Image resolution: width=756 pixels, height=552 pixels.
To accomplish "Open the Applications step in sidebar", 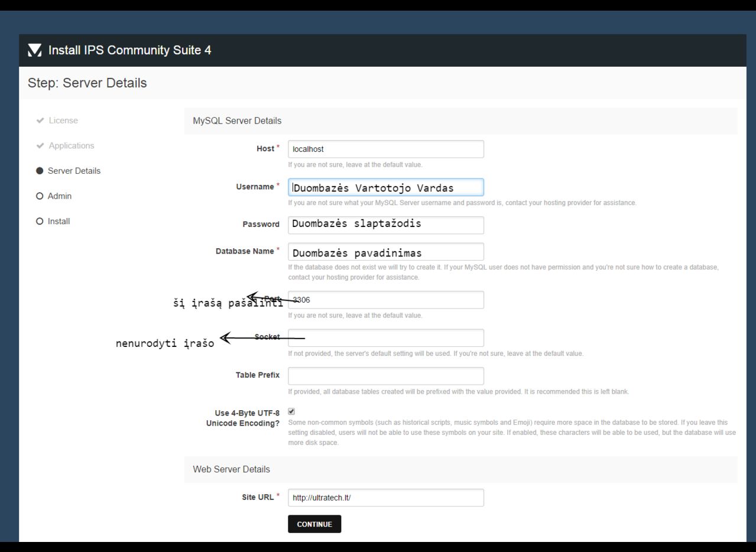I will (72, 146).
